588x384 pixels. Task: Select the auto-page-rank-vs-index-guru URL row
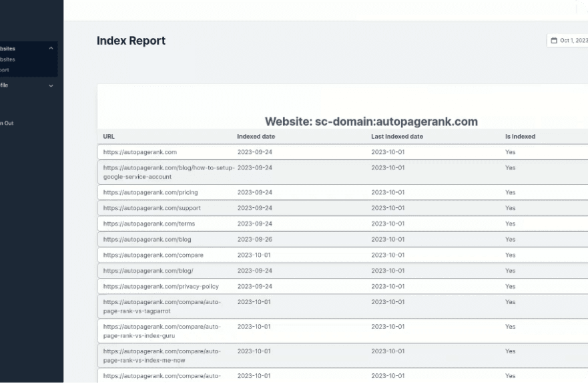pos(162,331)
